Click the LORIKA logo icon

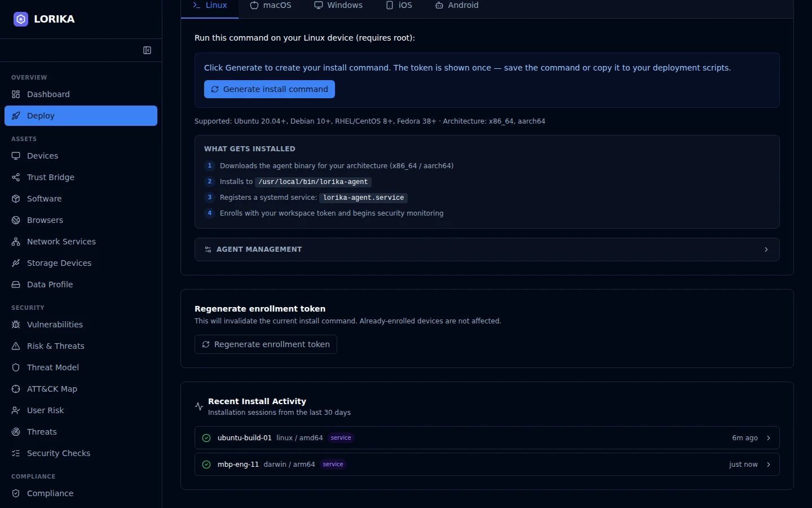tap(21, 19)
